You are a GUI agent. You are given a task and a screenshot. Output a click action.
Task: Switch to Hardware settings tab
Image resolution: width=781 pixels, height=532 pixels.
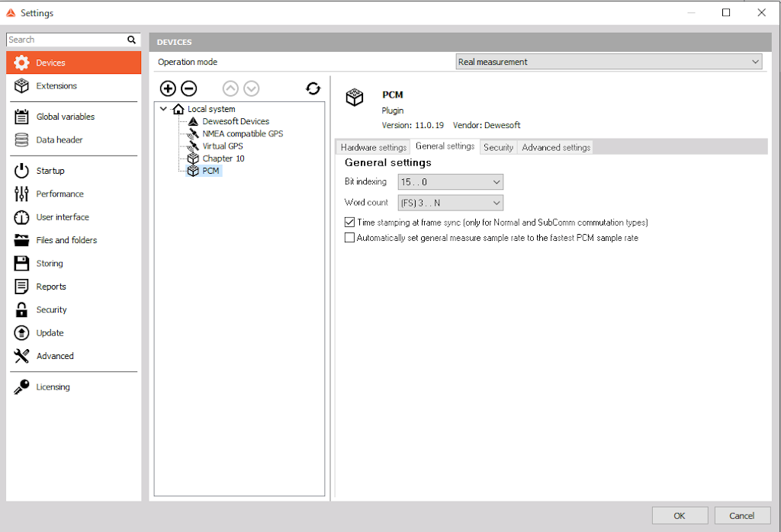[374, 147]
